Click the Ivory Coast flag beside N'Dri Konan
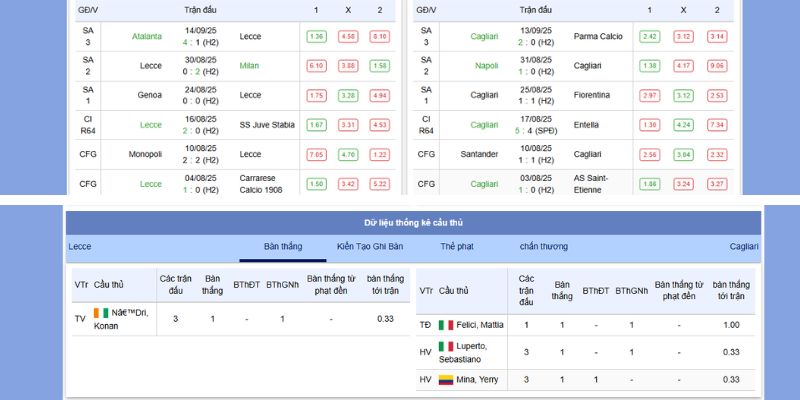Viewport: 800px width, 400px height. tap(101, 313)
